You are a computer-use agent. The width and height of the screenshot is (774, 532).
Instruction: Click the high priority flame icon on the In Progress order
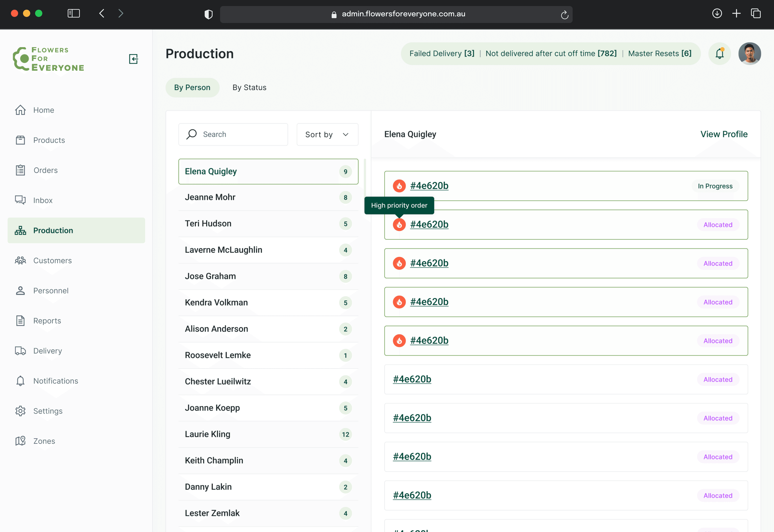(399, 186)
